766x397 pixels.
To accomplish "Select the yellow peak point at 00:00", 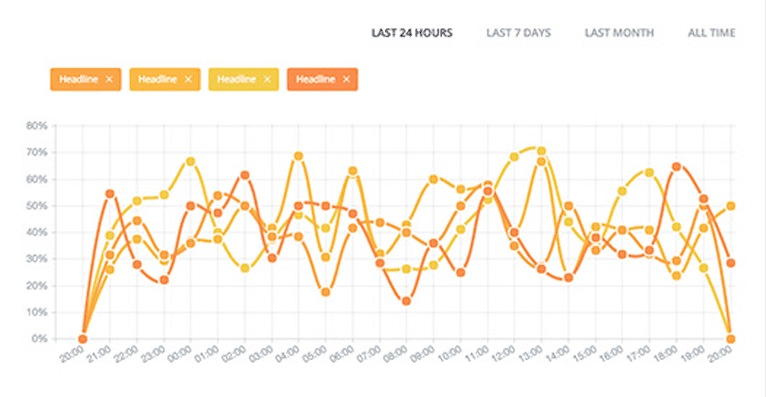I will pos(191,161).
